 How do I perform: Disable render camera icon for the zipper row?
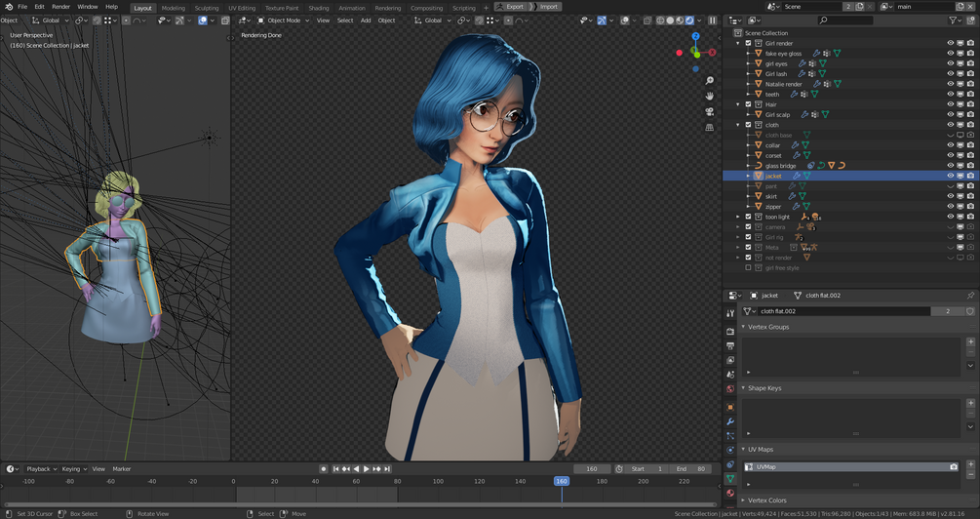(x=970, y=207)
